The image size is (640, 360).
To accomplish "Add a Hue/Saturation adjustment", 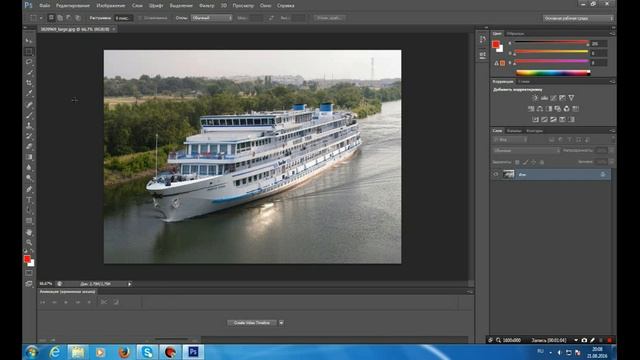I will pos(531,109).
